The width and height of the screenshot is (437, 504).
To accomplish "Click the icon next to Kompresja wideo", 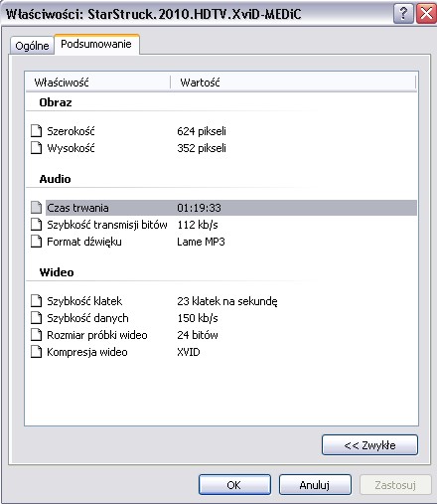I will 36,352.
